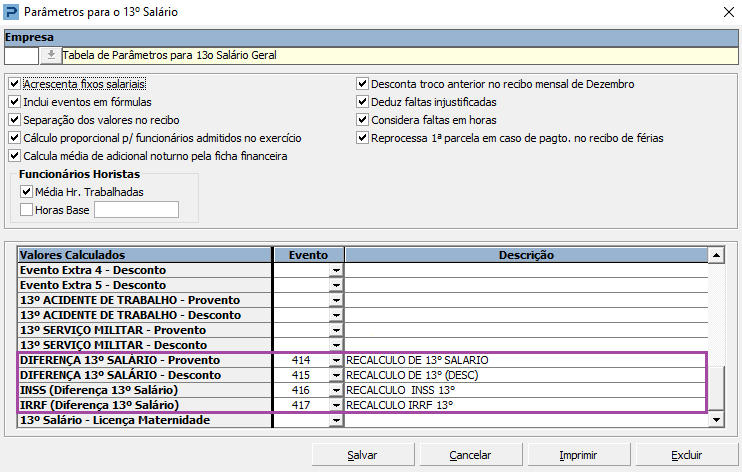This screenshot has height=472, width=742.
Task: Click the grid vertical scrollbar thumb
Action: tap(716, 388)
